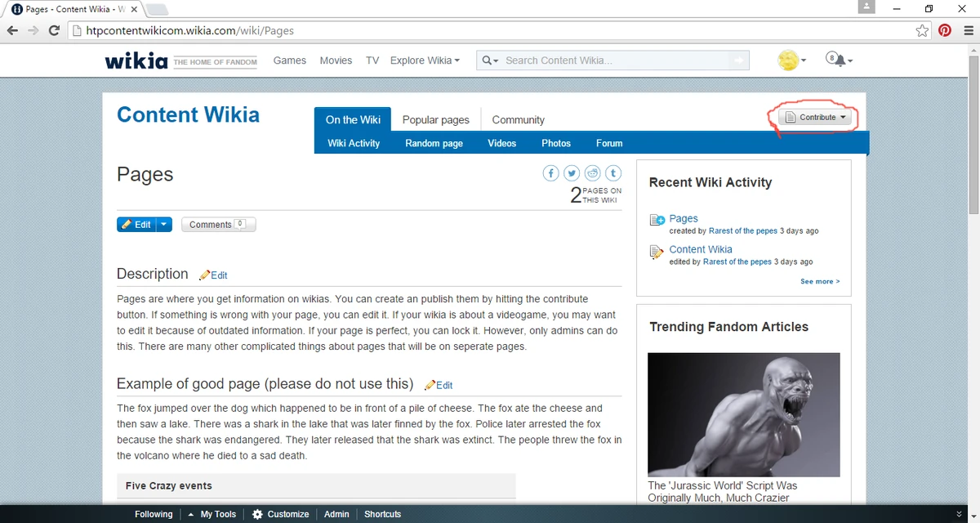
Task: Share the page to Twitter
Action: pos(571,172)
